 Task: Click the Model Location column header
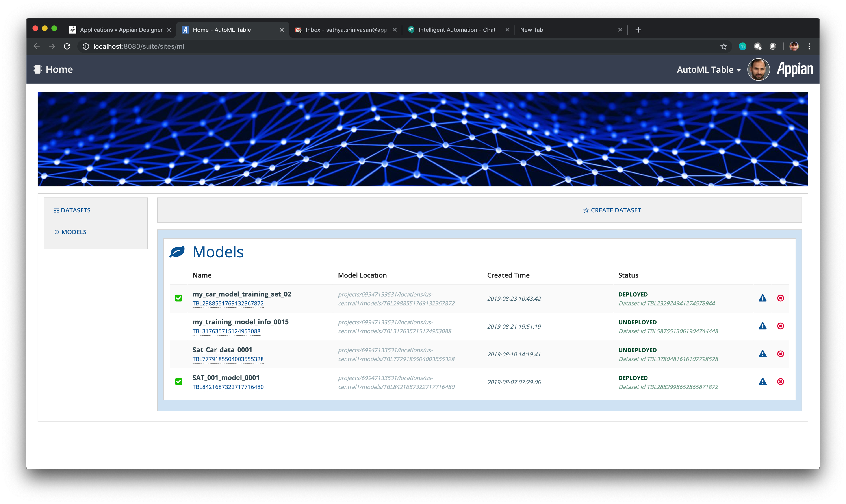[362, 275]
